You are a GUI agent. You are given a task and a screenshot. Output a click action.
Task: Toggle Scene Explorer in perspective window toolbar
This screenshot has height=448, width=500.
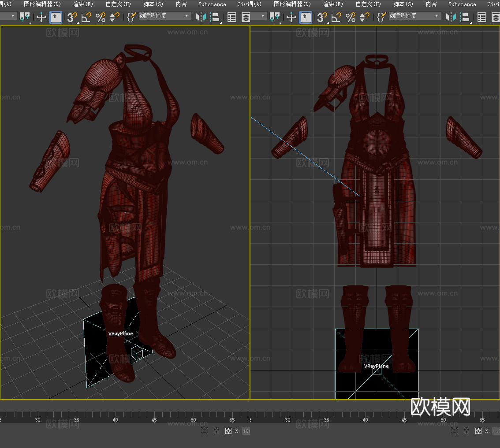coord(232,17)
